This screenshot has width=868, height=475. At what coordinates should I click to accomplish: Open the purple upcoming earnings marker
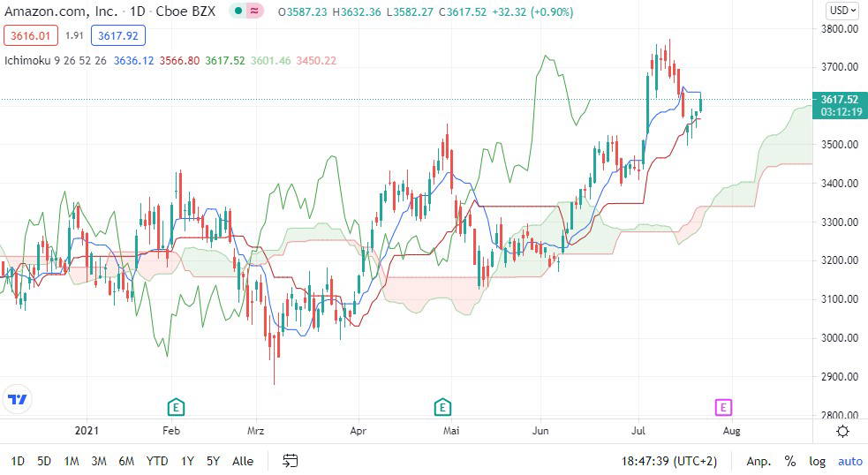pyautogui.click(x=723, y=408)
